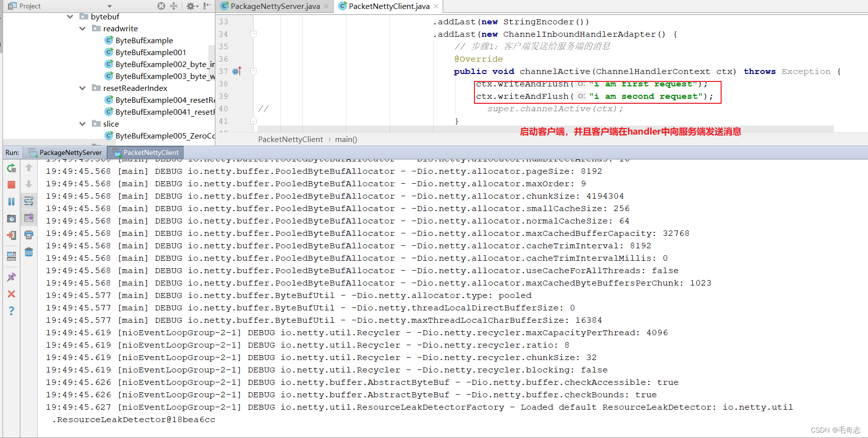868x438 pixels.
Task: Click the Up the stack trace arrow
Action: [29, 168]
